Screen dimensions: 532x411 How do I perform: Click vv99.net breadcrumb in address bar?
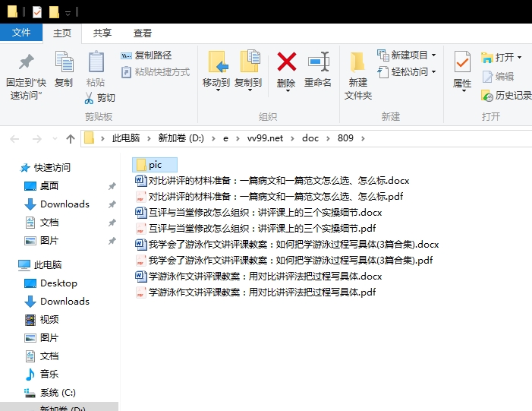(x=265, y=138)
